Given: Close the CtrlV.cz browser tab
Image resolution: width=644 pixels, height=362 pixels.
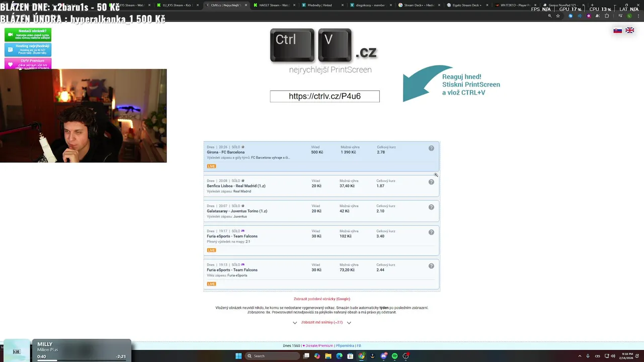Looking at the screenshot, I should click(246, 5).
